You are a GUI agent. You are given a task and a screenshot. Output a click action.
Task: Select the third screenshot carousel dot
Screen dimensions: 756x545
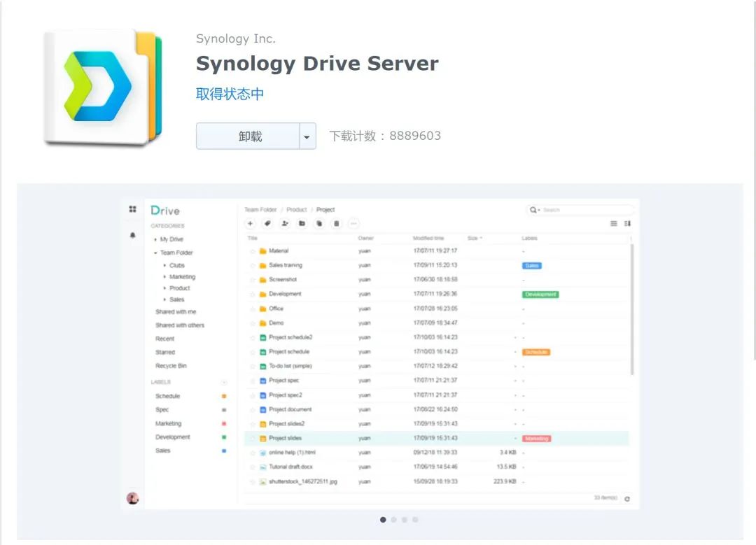[405, 519]
